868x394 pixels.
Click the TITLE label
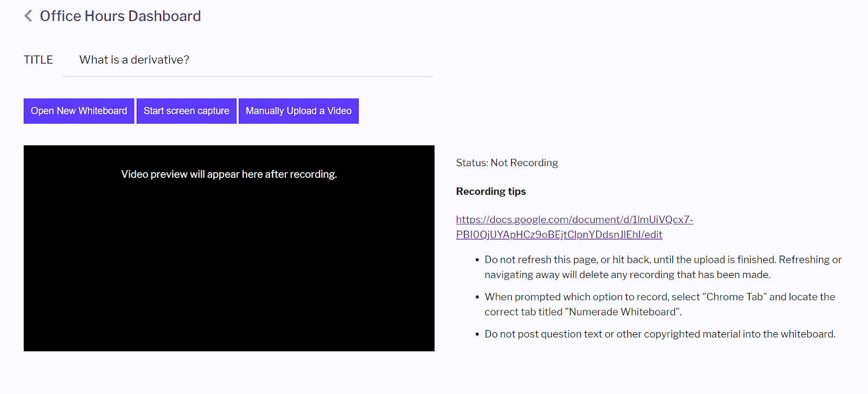coord(38,60)
